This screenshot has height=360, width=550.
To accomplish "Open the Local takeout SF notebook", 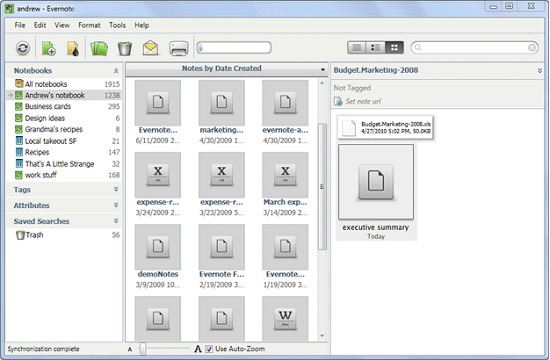I will (64, 141).
